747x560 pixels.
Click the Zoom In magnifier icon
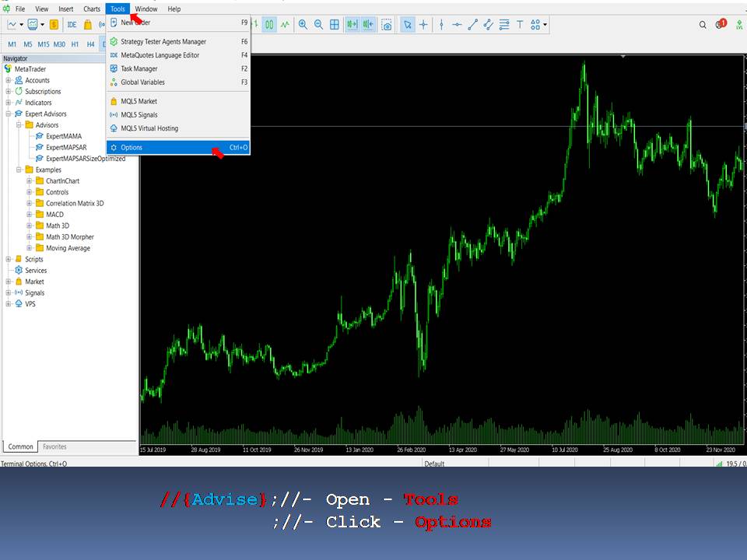303,25
